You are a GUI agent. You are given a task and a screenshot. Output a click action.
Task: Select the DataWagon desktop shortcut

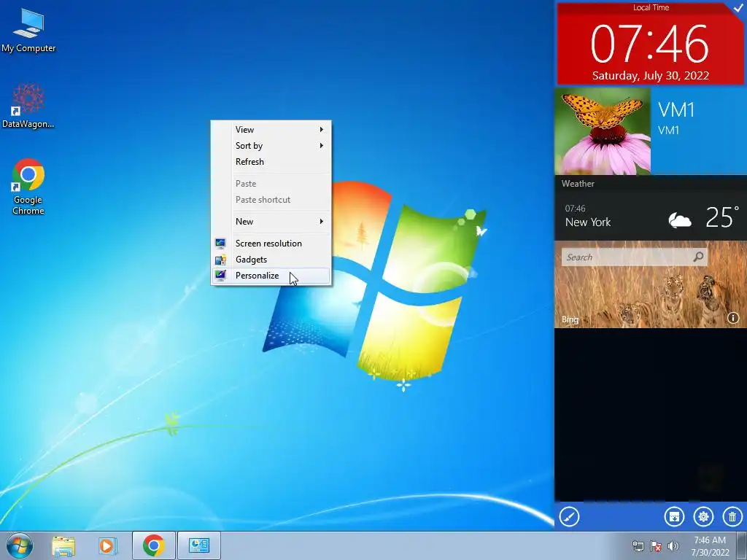click(28, 106)
